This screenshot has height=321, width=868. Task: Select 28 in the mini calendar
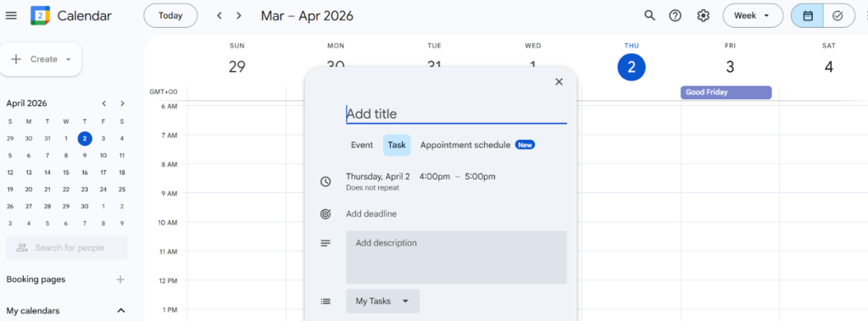pyautogui.click(x=47, y=206)
